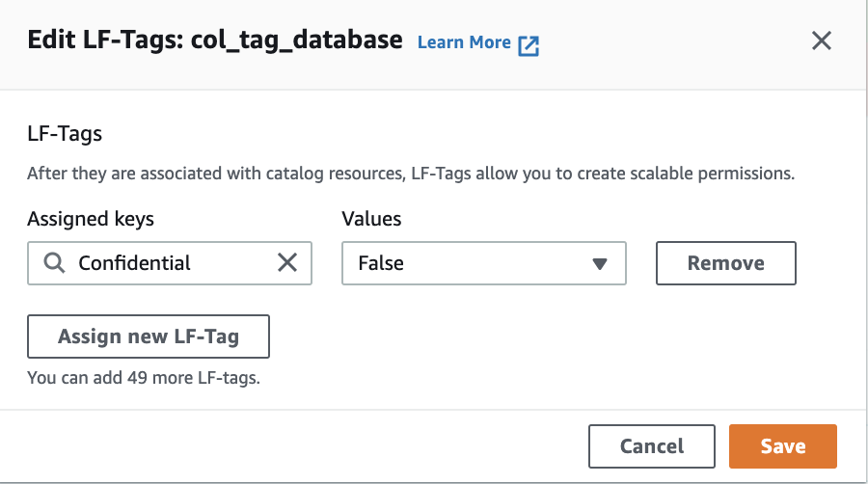Click the Values column label
Viewport: 868px width, 484px height.
(371, 219)
